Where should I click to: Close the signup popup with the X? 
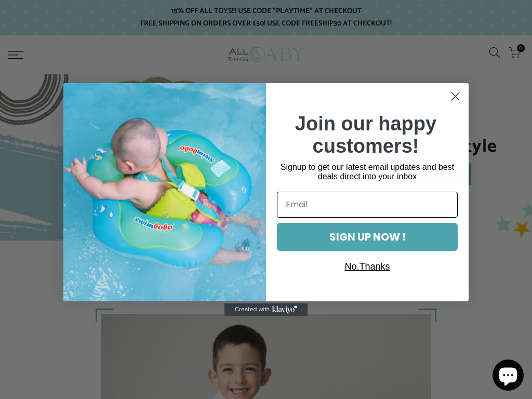click(455, 96)
